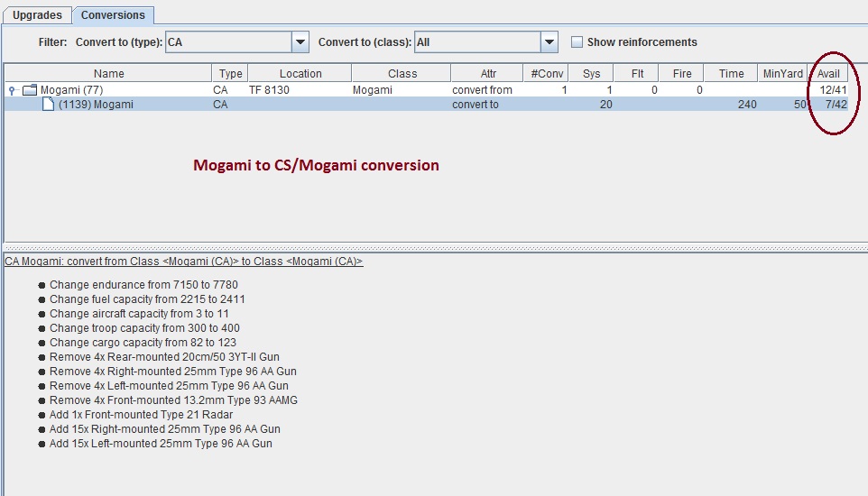868x496 pixels.
Task: Click 'Remove 4x Rear-mounted 20cm/50 3YT-II Gun'
Action: pos(164,356)
